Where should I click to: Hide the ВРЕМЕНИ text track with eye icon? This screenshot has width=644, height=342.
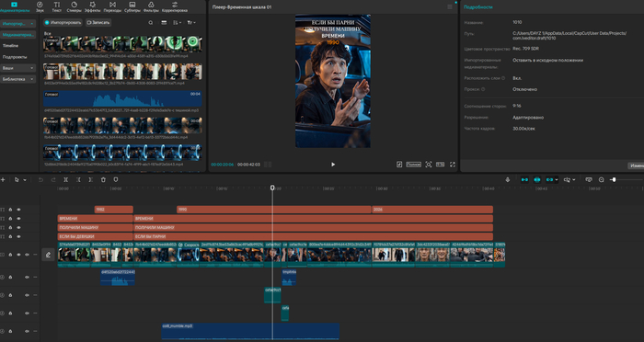[18, 219]
